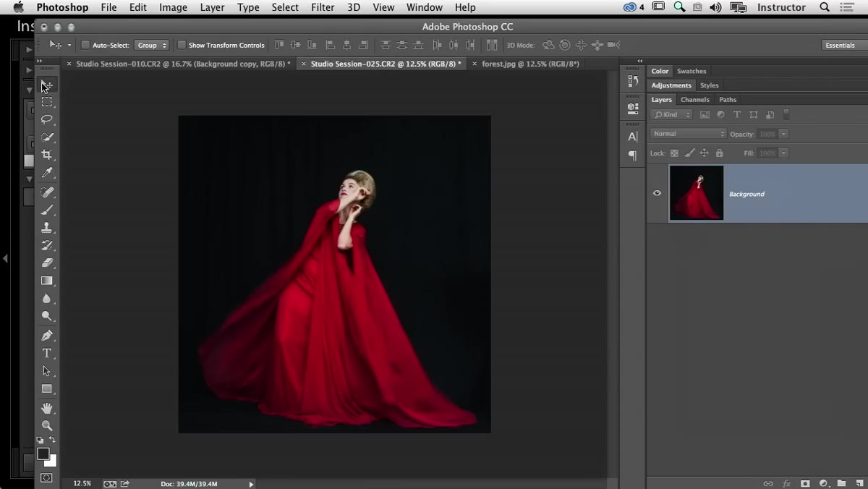Switch to the forest.jpg document tab
This screenshot has width=868, height=489.
(x=531, y=64)
